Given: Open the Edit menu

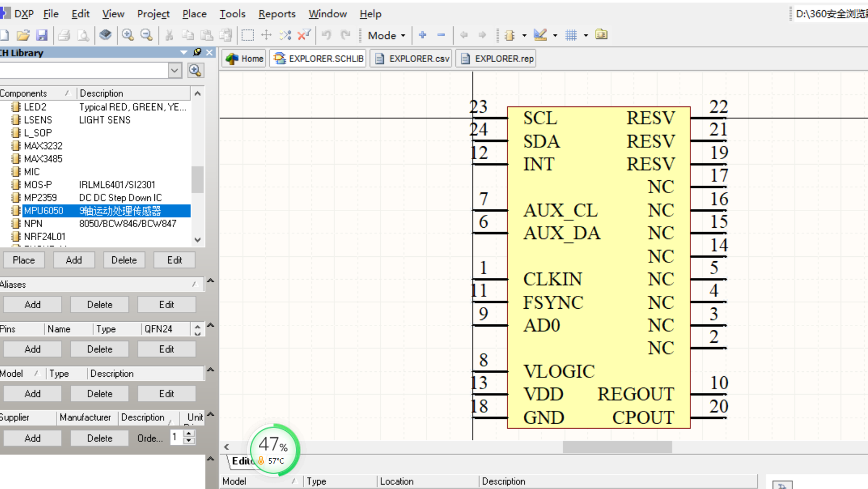Looking at the screenshot, I should coord(80,13).
